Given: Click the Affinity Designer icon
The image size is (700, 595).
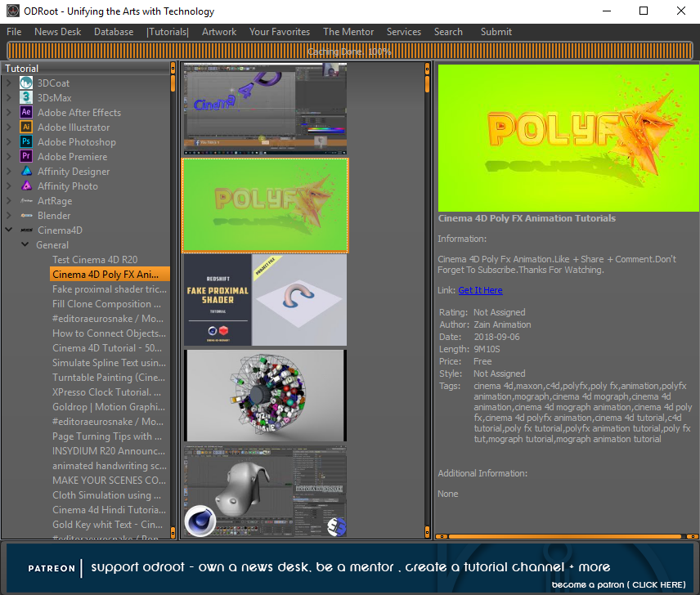Looking at the screenshot, I should tap(26, 172).
